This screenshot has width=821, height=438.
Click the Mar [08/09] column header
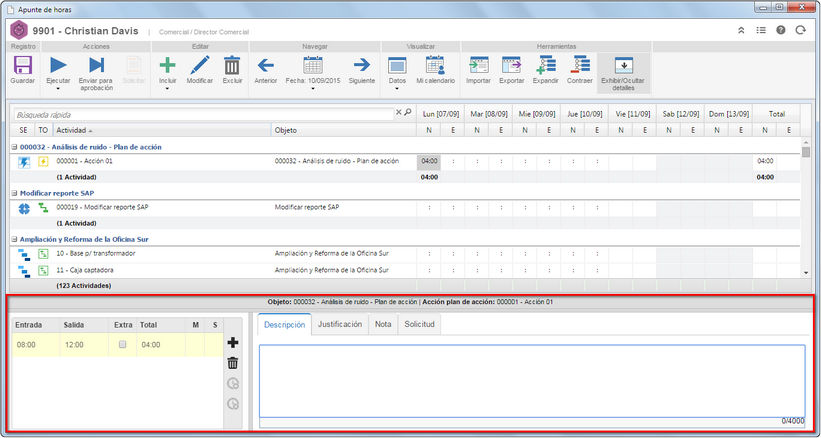(x=489, y=114)
